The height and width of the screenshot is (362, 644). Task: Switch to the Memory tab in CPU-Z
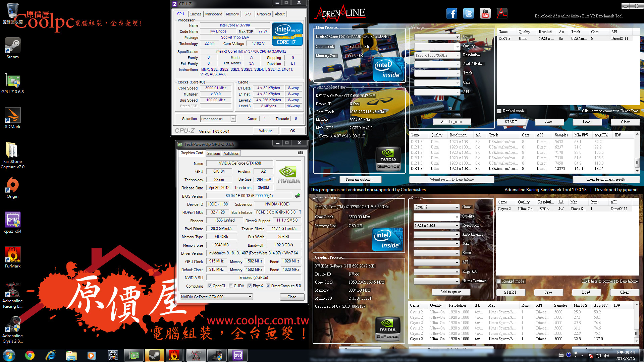click(232, 14)
